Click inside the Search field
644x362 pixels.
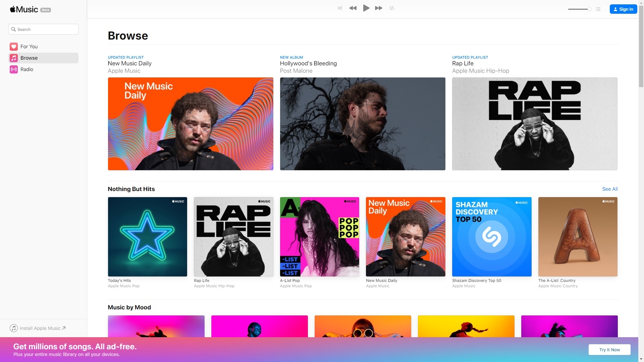(43, 29)
